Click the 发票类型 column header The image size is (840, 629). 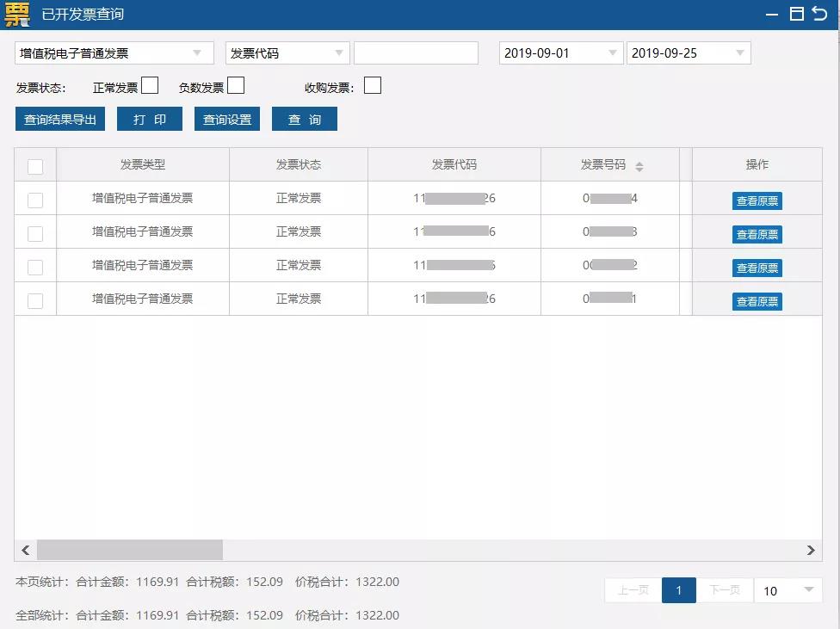coord(143,164)
